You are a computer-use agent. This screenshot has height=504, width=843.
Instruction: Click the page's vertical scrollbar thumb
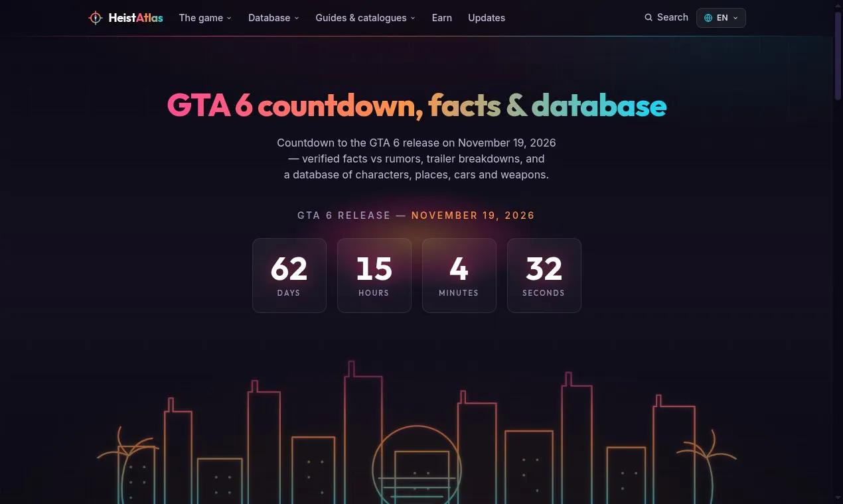(838, 55)
